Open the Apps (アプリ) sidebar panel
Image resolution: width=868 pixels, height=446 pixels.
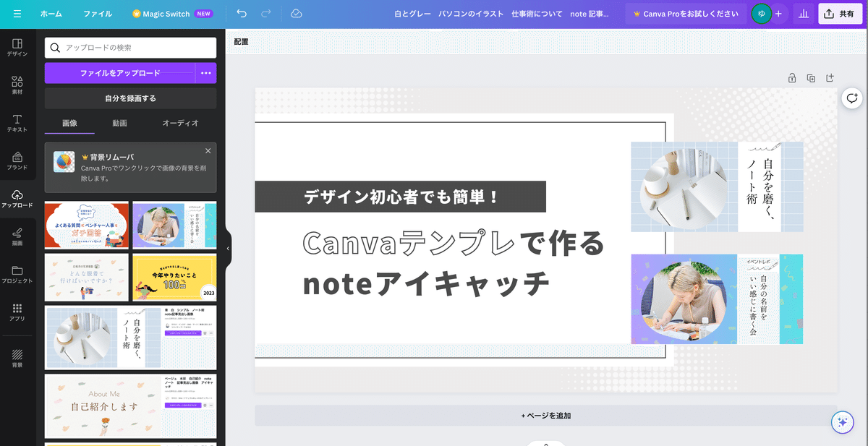17,312
